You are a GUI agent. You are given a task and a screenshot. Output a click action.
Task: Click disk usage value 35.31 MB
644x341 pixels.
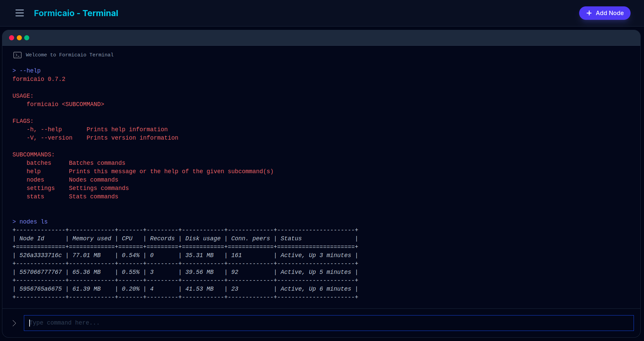(x=199, y=255)
